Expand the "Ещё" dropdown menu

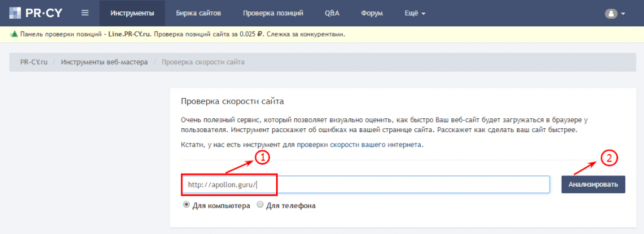[x=415, y=13]
